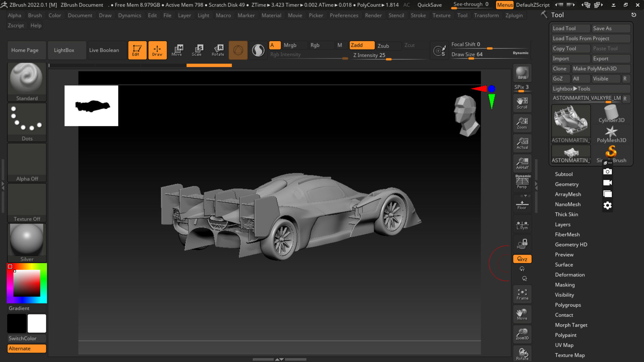This screenshot has width=644, height=362.
Task: Adjust the Z Intensity slider
Action: pyautogui.click(x=389, y=55)
